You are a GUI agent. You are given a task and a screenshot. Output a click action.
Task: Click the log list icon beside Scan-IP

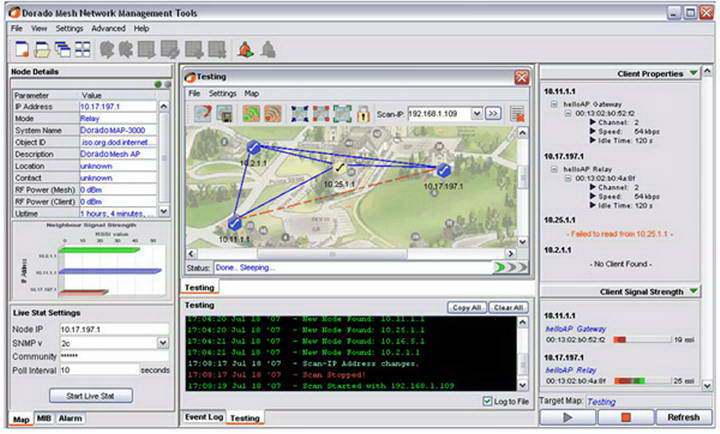coord(518,114)
